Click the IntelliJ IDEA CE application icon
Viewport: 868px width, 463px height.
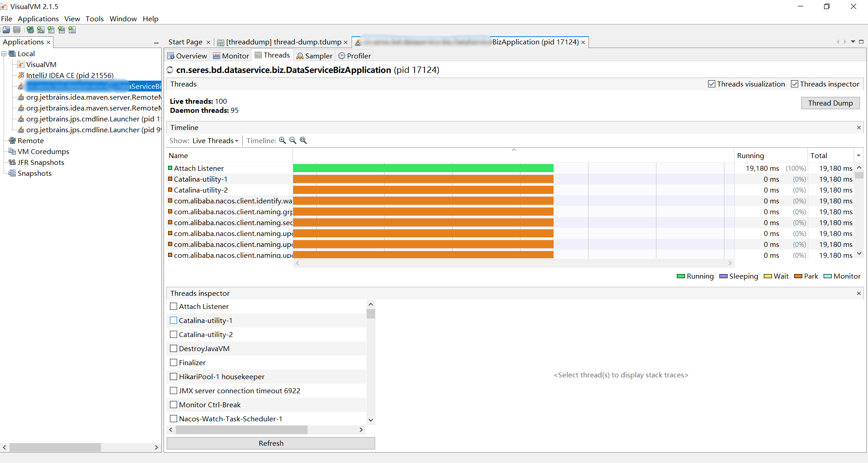21,75
